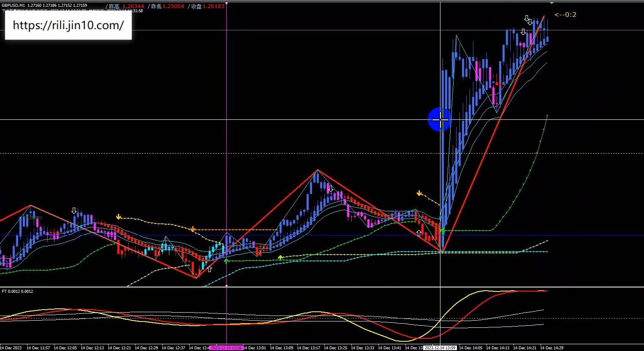Image resolution: width=644 pixels, height=351 pixels.
Task: Click the magenta 2023.12.14 12:56 time marker
Action: (226, 348)
